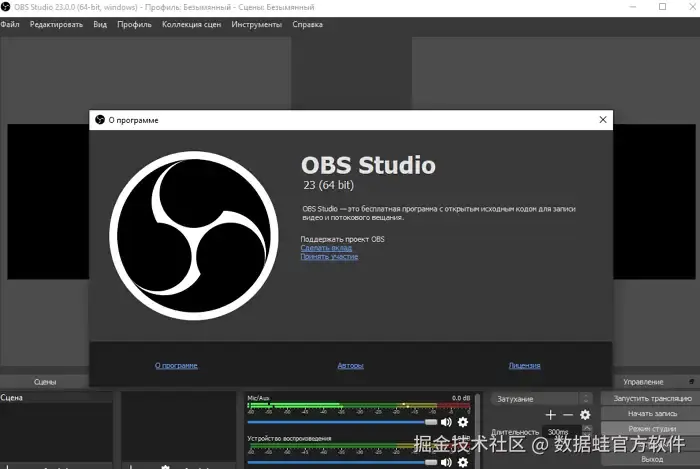Viewport: 700px width, 469px height.
Task: Click the '23 (64 bit)' version text
Action: [329, 185]
